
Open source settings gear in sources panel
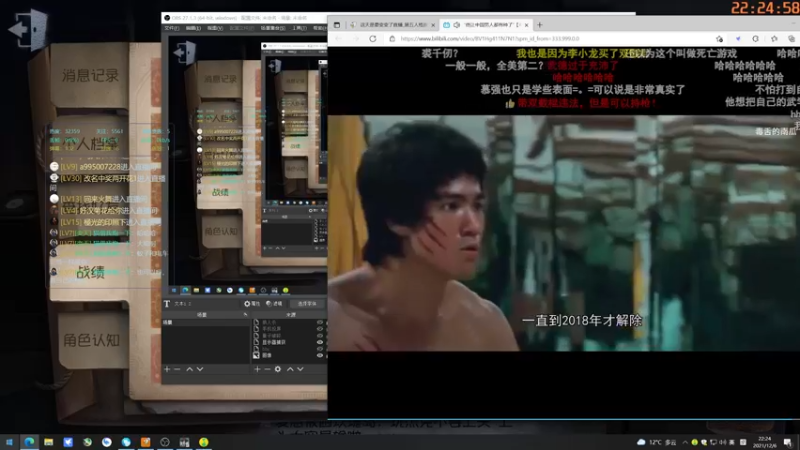click(278, 369)
